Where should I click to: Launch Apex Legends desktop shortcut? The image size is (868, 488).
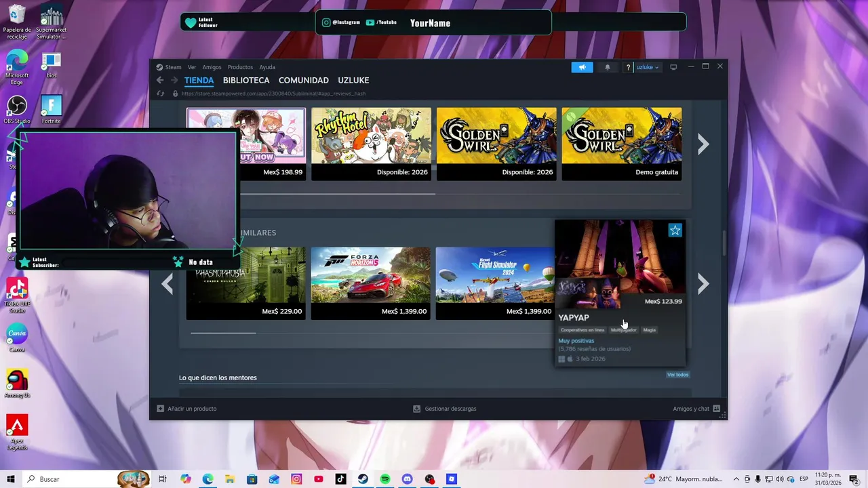click(x=17, y=432)
